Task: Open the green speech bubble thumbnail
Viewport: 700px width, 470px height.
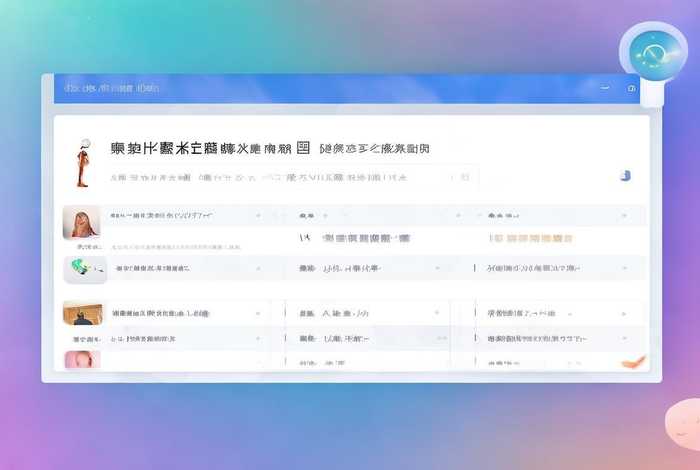Action: 85,270
